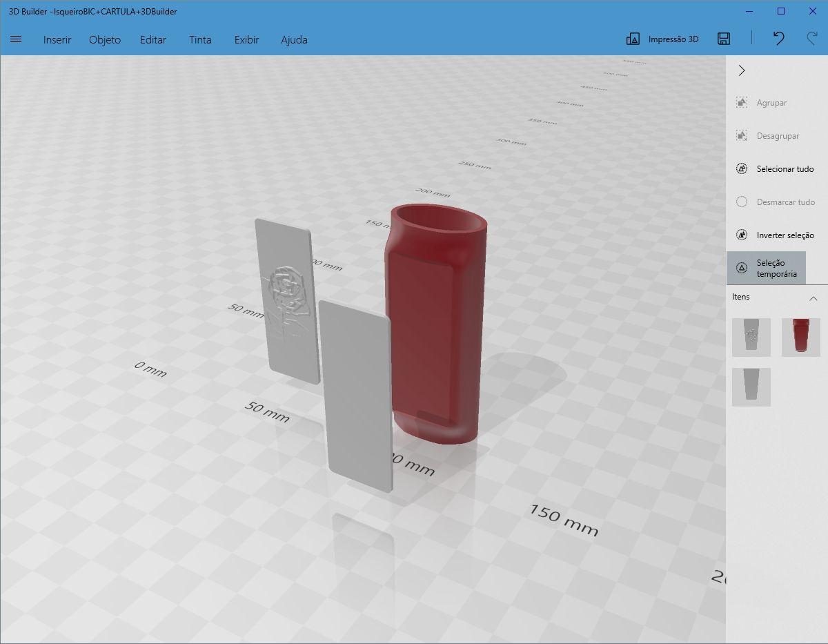Open the Exibir menu

tap(246, 39)
